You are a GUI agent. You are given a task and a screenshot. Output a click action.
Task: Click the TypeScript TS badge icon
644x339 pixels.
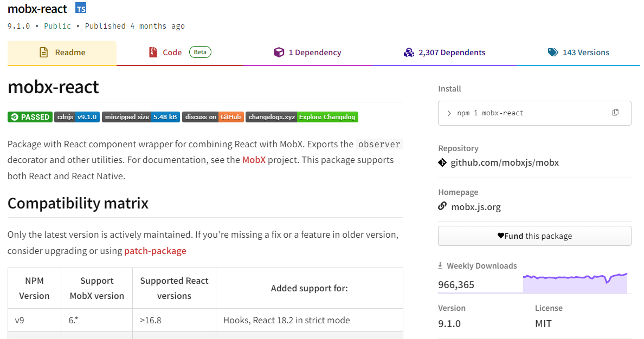pyautogui.click(x=81, y=8)
